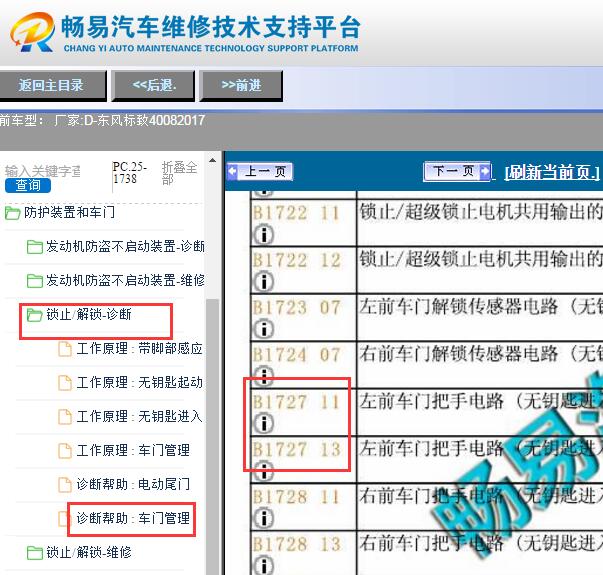Click description in the B1722 12 row
This screenshot has height=575, width=603.
coord(481,259)
